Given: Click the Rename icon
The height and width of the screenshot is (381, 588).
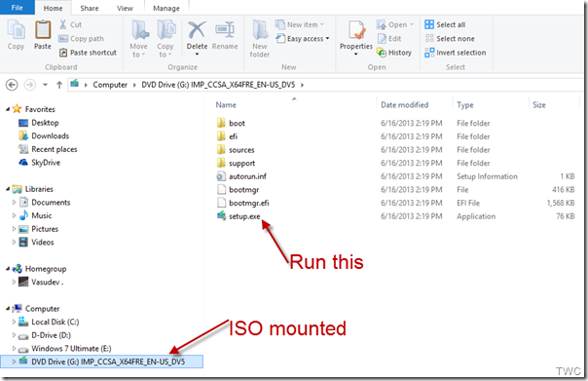Looking at the screenshot, I should (x=225, y=30).
